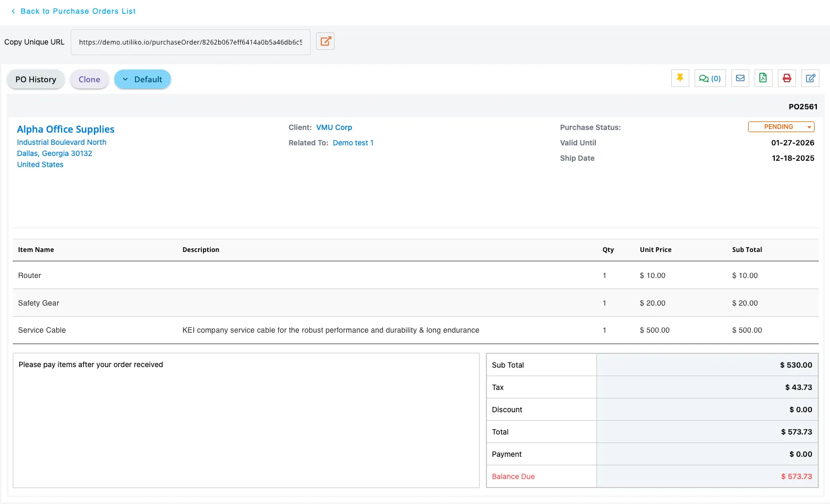Open the Default template dropdown
Screen dimensions: 830x504
click(x=142, y=80)
